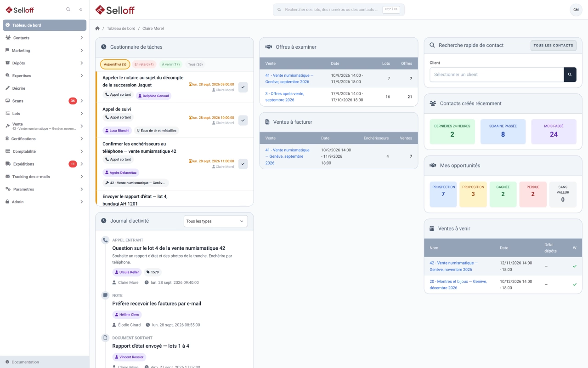This screenshot has width=588, height=368.
Task: Show the Tous (26) tasks tab
Action: (195, 64)
